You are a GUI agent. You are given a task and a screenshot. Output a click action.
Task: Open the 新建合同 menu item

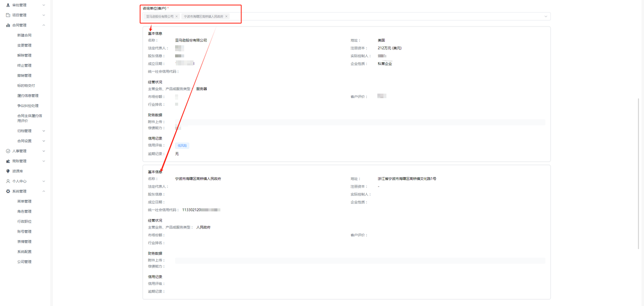click(24, 35)
